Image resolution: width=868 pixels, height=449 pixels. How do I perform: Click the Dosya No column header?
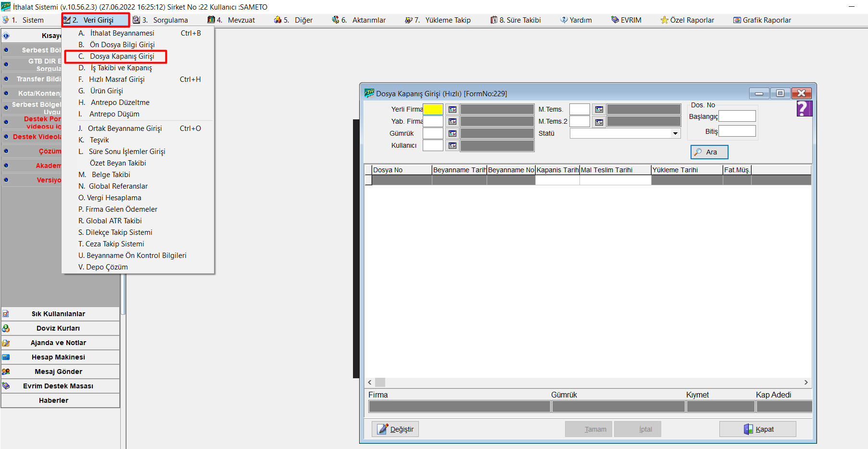coord(402,170)
